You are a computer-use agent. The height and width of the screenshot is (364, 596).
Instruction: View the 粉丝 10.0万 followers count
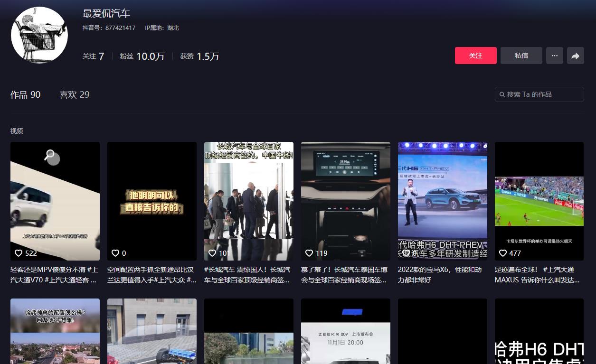[142, 56]
